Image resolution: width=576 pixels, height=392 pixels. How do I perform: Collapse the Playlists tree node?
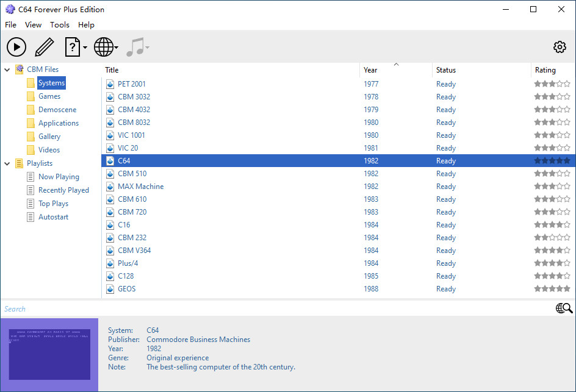point(7,163)
